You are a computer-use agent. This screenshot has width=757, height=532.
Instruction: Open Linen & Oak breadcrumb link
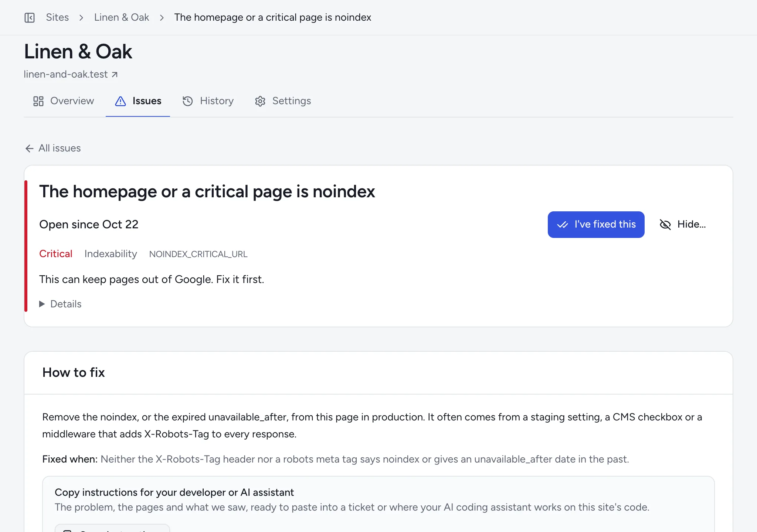122,17
